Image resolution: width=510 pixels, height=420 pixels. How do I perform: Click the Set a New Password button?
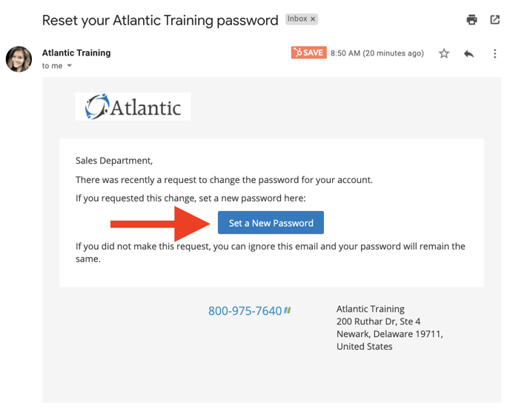(271, 223)
